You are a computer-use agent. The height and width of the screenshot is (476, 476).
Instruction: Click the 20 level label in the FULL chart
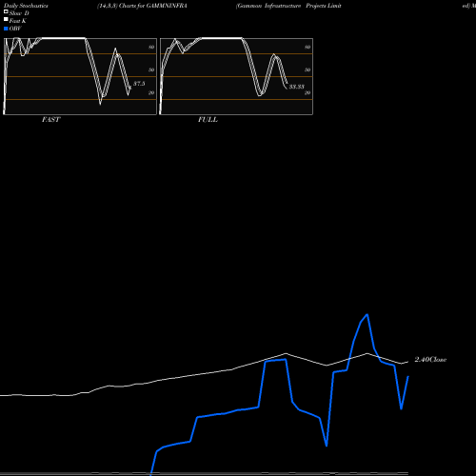307,92
